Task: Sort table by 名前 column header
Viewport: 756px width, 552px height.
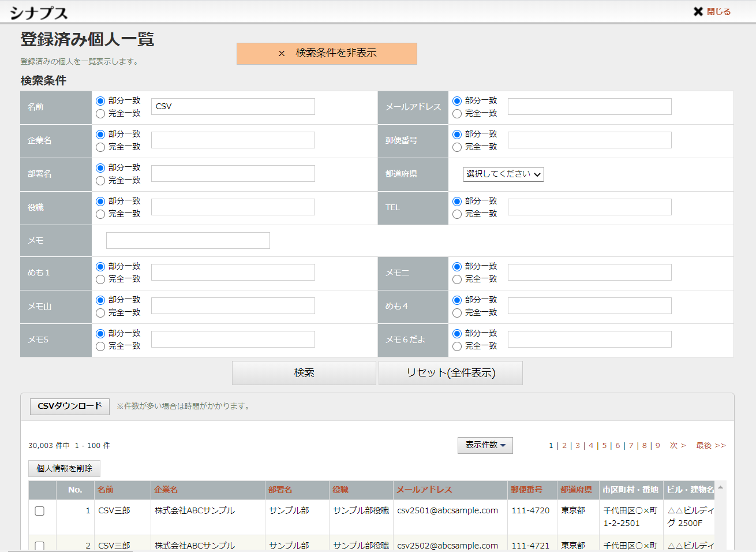Action: click(x=106, y=490)
